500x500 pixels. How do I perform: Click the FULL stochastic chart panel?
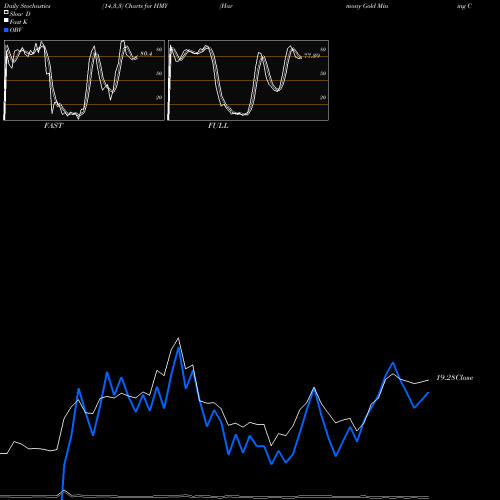(248, 80)
